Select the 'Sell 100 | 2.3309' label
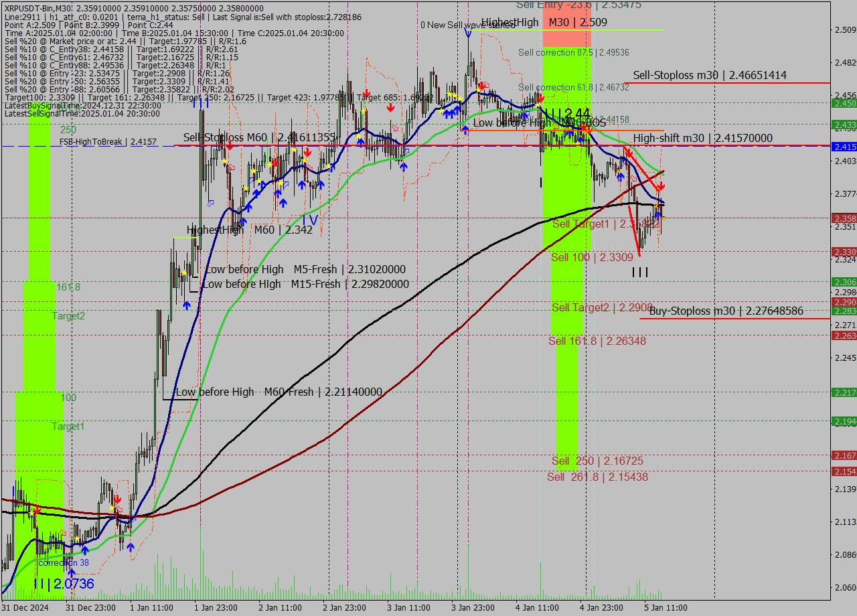This screenshot has height=616, width=857. (x=592, y=257)
